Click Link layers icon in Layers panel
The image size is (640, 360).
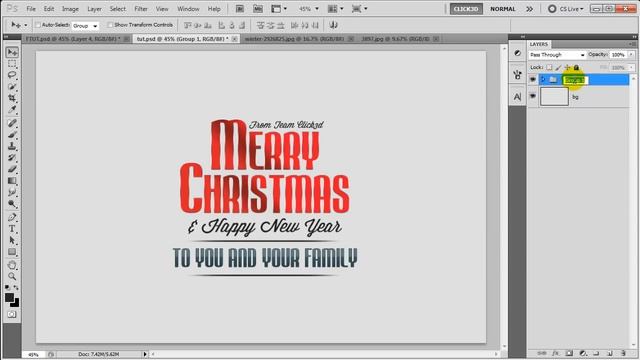pyautogui.click(x=542, y=353)
